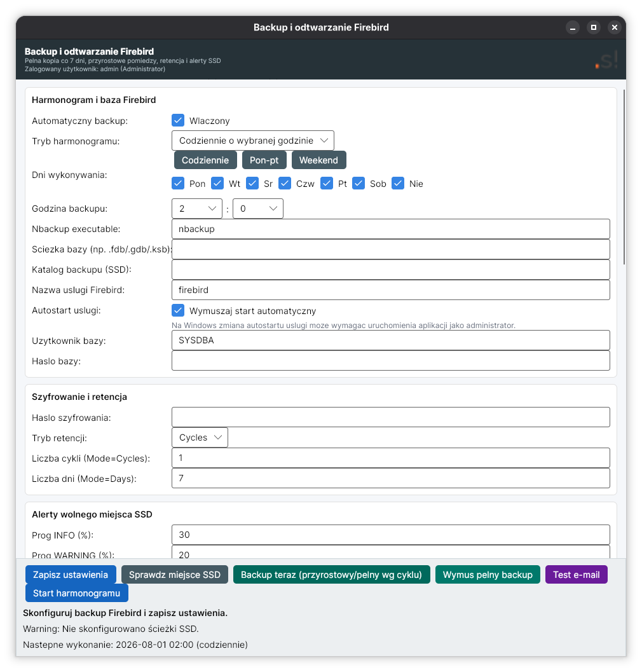
Task: Click the Zapisz ustawienia button
Action: pyautogui.click(x=71, y=575)
